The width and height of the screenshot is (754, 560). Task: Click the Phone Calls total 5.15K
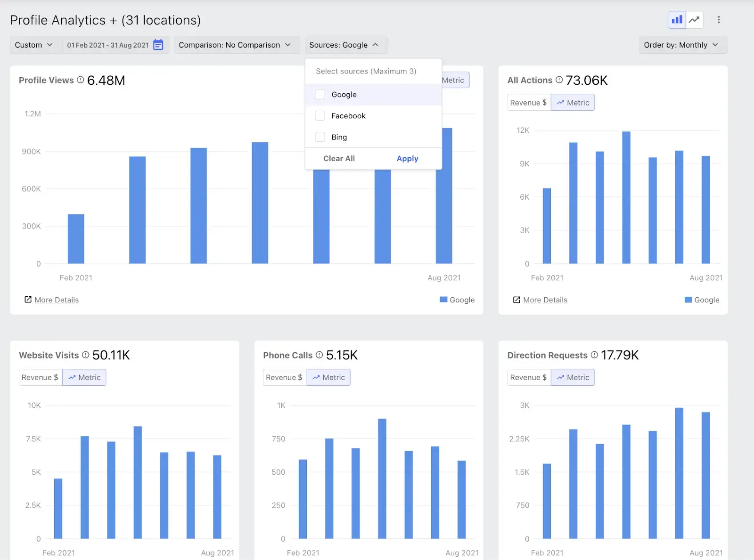click(x=342, y=355)
